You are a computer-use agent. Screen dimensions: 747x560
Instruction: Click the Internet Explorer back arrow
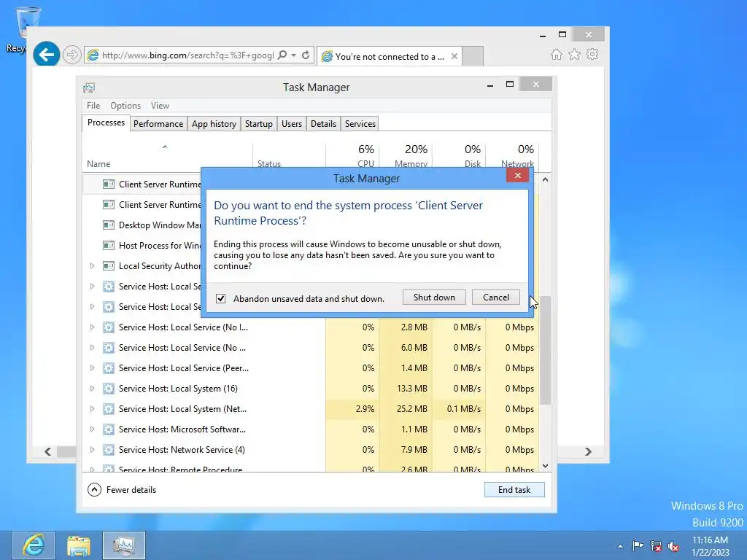[x=46, y=55]
